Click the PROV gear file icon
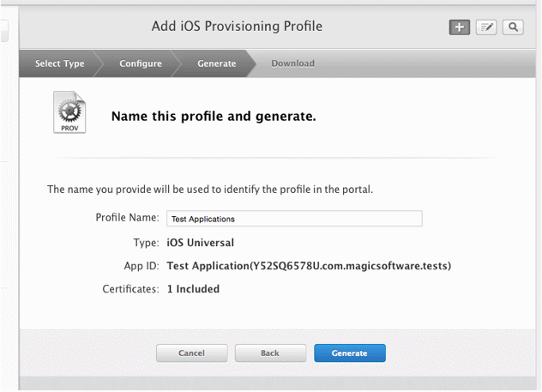 69,112
